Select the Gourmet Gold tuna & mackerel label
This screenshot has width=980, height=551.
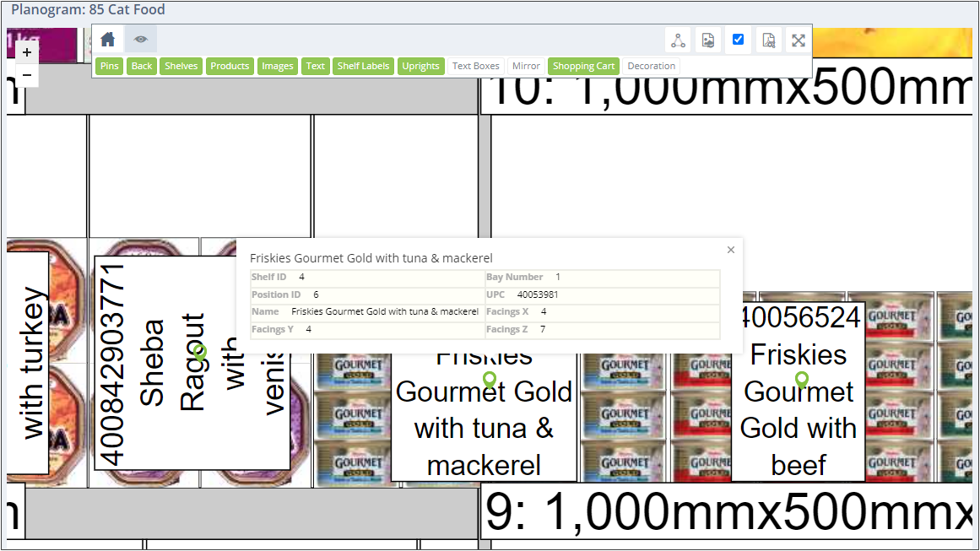(x=484, y=416)
